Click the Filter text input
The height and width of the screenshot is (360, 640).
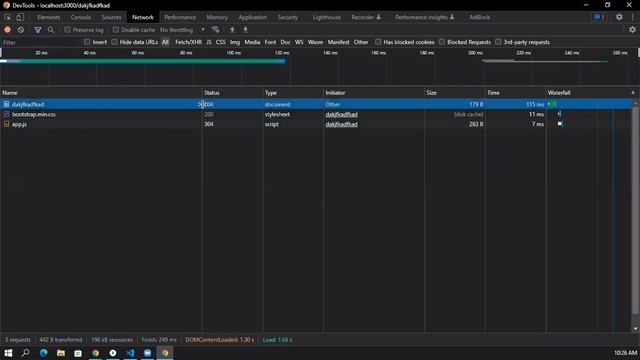41,42
